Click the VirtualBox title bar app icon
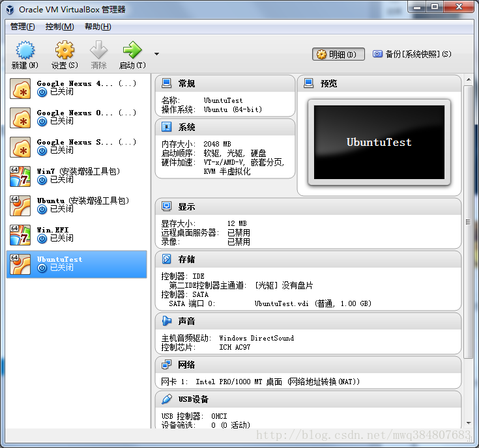 coord(10,10)
